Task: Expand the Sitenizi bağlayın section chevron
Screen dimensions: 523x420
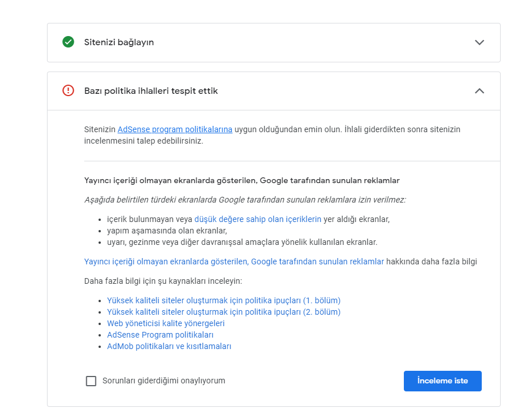Action: [x=479, y=42]
